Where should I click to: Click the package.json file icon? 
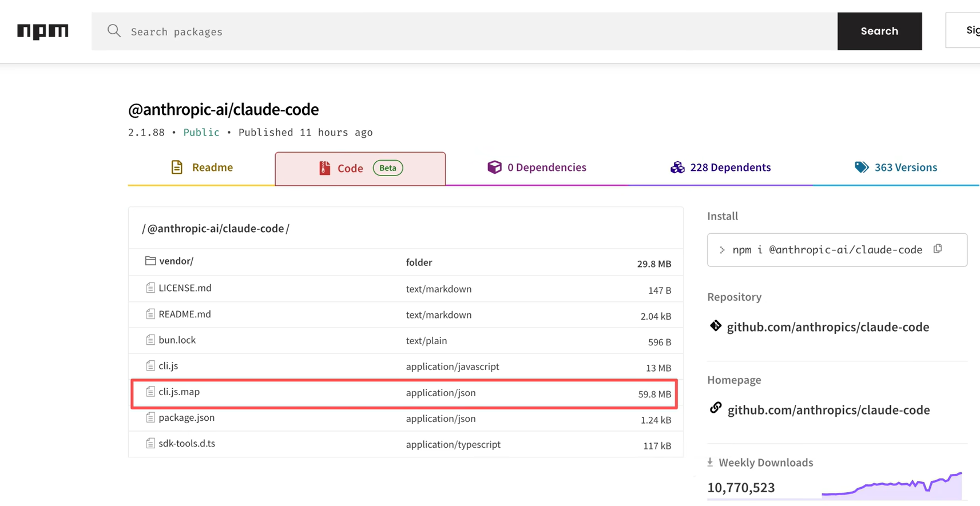coord(150,417)
